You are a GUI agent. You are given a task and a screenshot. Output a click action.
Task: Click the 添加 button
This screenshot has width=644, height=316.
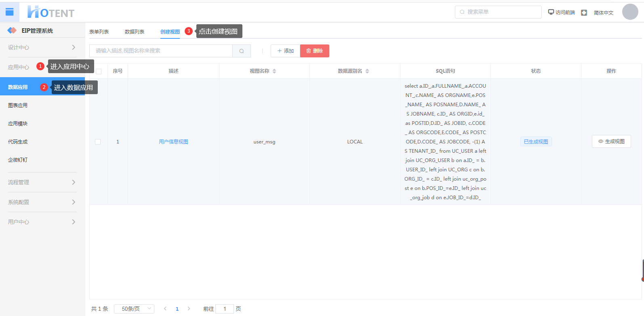(286, 51)
